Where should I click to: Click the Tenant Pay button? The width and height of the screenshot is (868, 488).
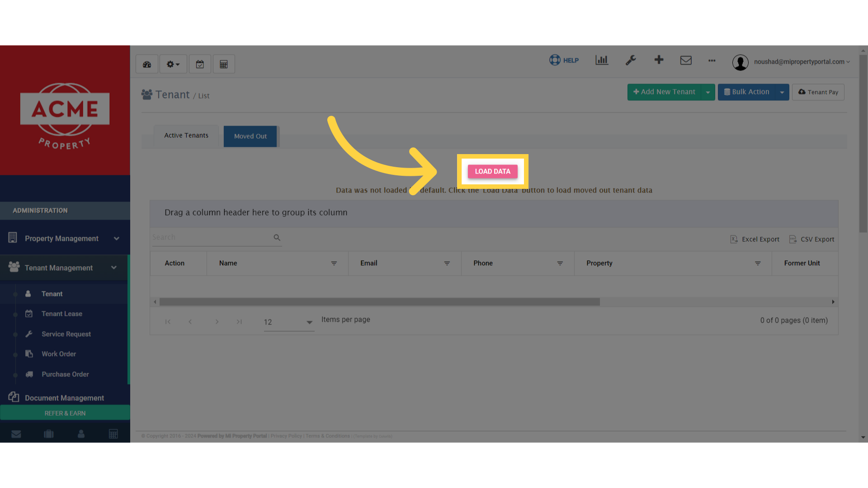click(818, 92)
